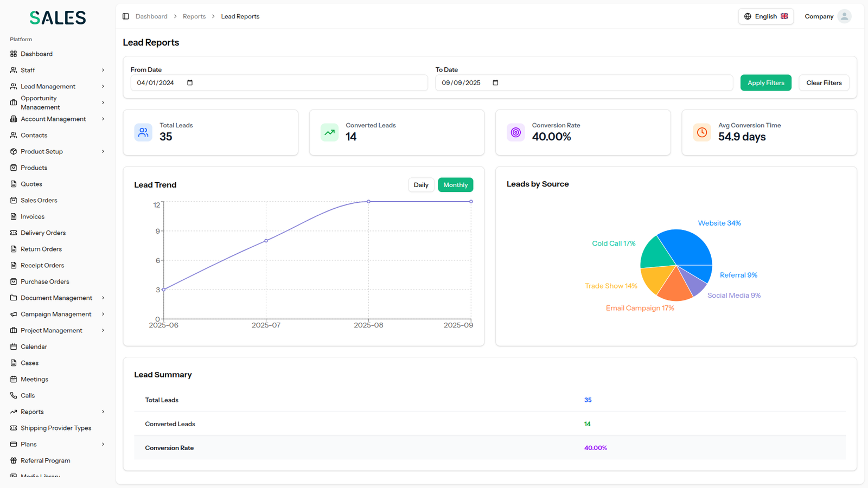
Task: Open the calendar picker in From Date
Action: (x=190, y=83)
